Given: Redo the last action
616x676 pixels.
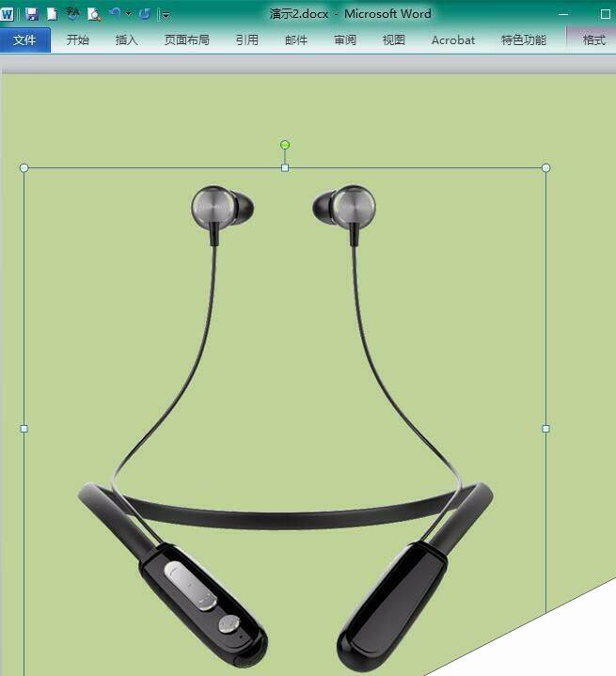Looking at the screenshot, I should click(x=145, y=14).
